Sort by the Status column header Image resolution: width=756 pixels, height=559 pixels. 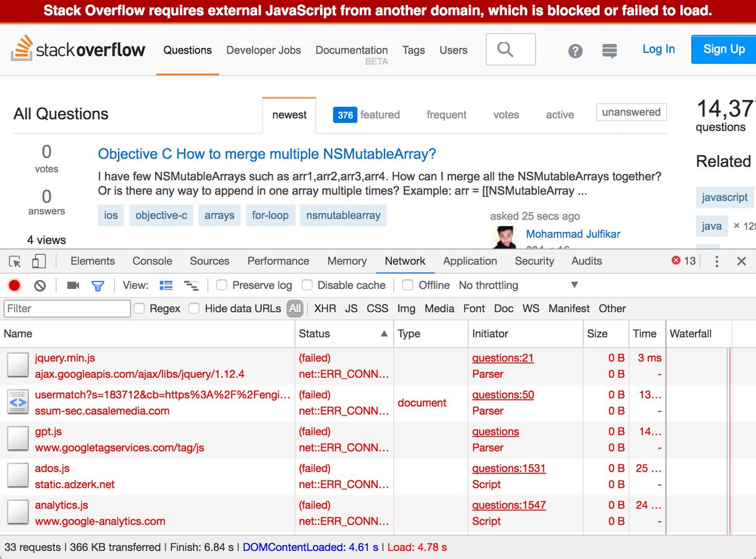344,334
